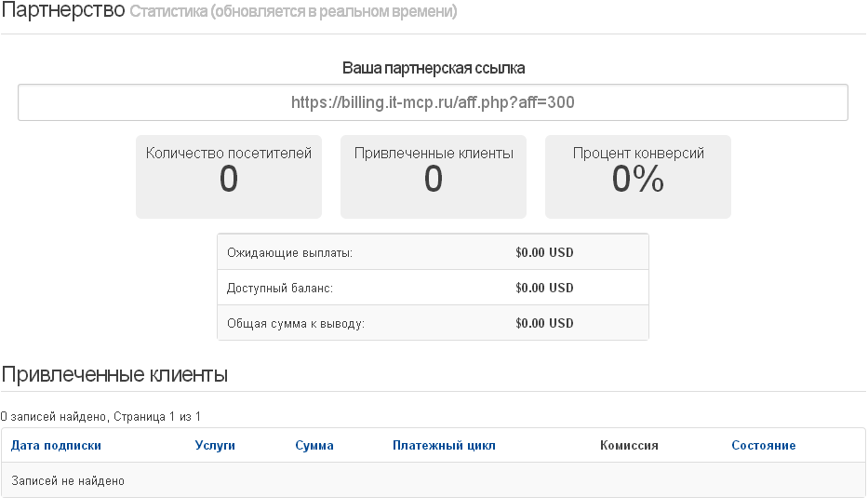
Task: Click the Ваша партнерская ссылка label
Action: [434, 68]
